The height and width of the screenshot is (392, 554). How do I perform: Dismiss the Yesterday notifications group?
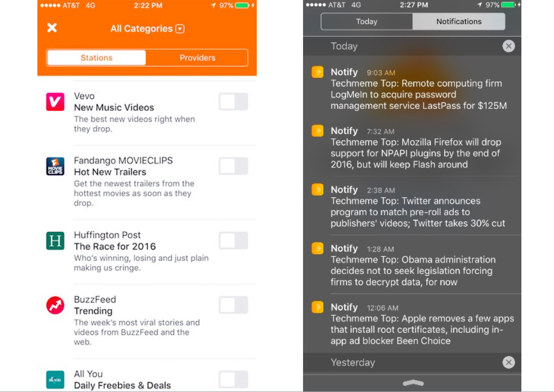pyautogui.click(x=508, y=362)
